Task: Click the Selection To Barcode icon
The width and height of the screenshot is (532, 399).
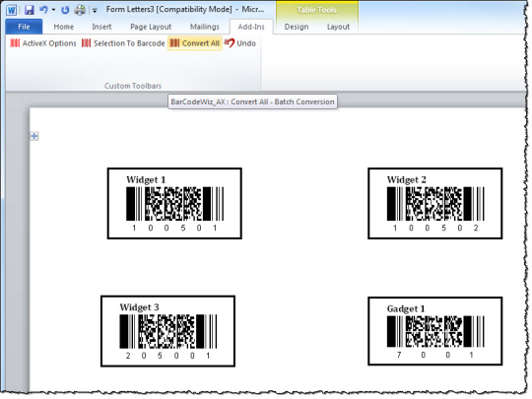Action: (x=86, y=43)
